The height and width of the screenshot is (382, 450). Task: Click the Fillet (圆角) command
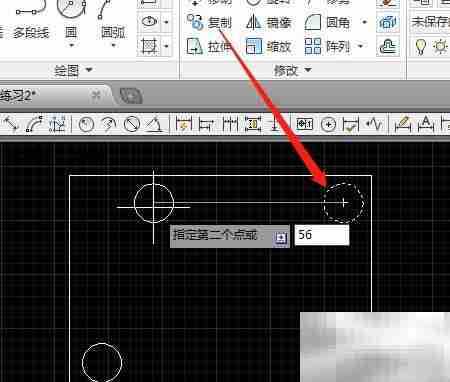click(327, 22)
